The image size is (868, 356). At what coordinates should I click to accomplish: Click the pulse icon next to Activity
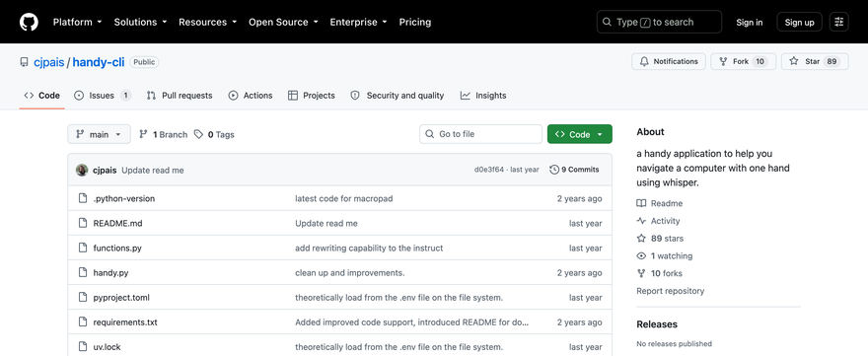641,221
